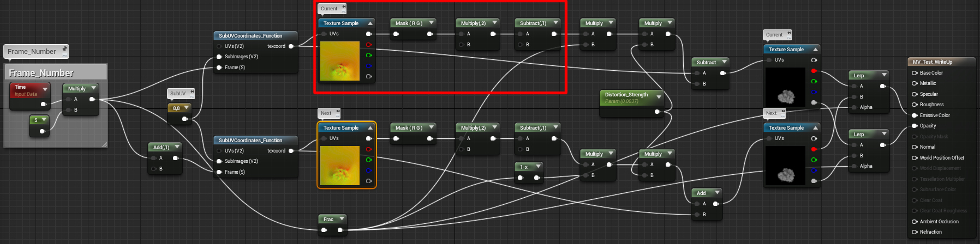
Task: Toggle pin icon on SubUV comment bubble
Action: click(192, 92)
